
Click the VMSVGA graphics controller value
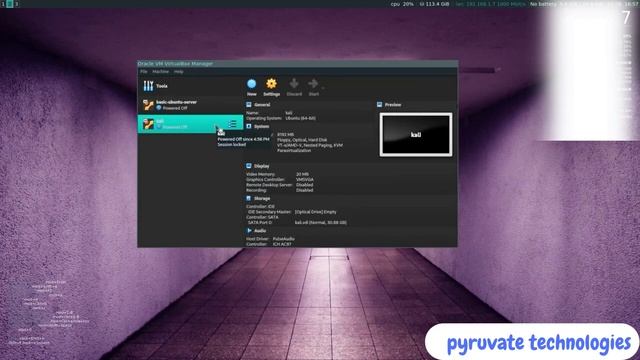coord(305,180)
